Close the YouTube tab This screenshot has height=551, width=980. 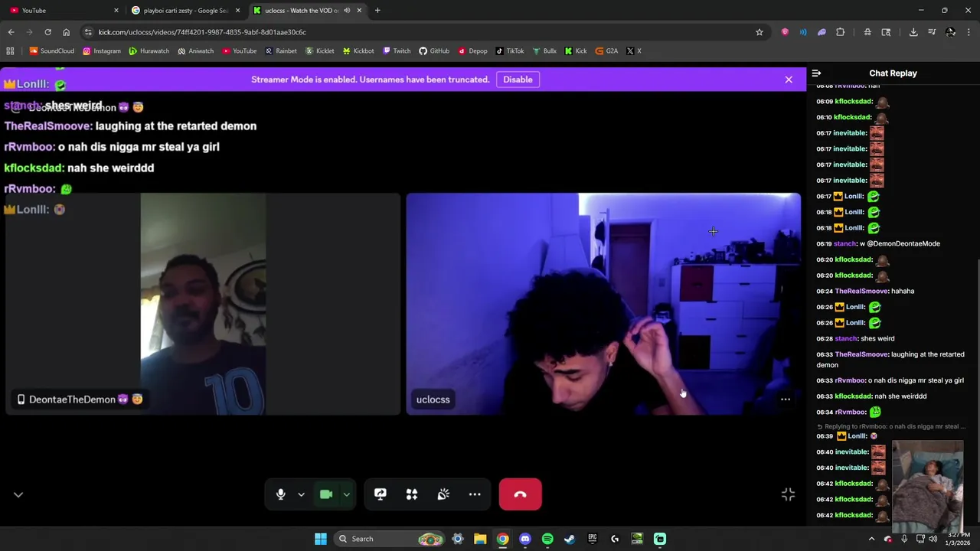[x=116, y=11]
